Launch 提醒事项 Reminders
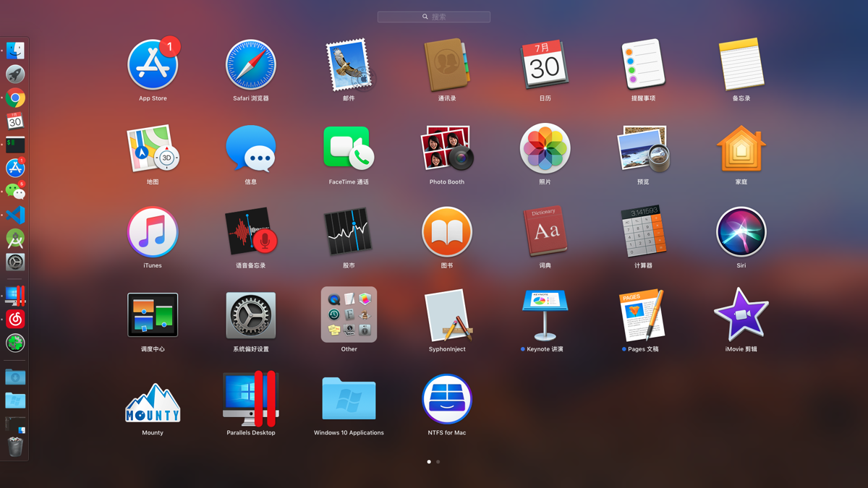Screen dimensions: 868x488 [643, 65]
